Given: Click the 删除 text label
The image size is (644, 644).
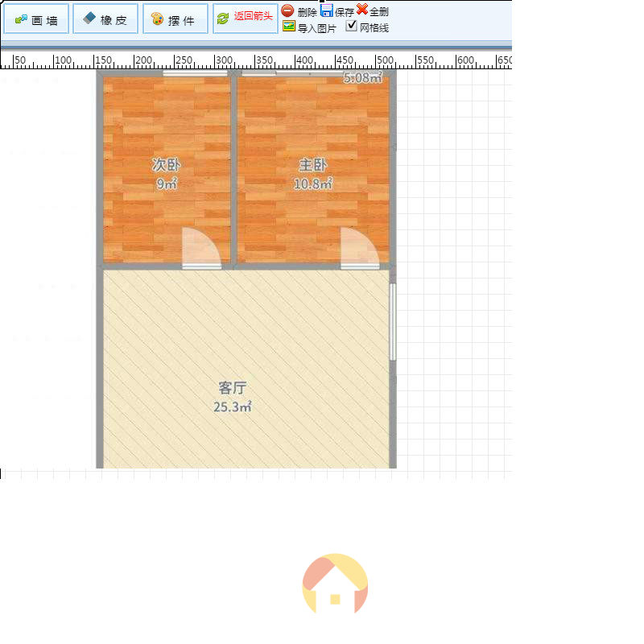Looking at the screenshot, I should [x=307, y=12].
